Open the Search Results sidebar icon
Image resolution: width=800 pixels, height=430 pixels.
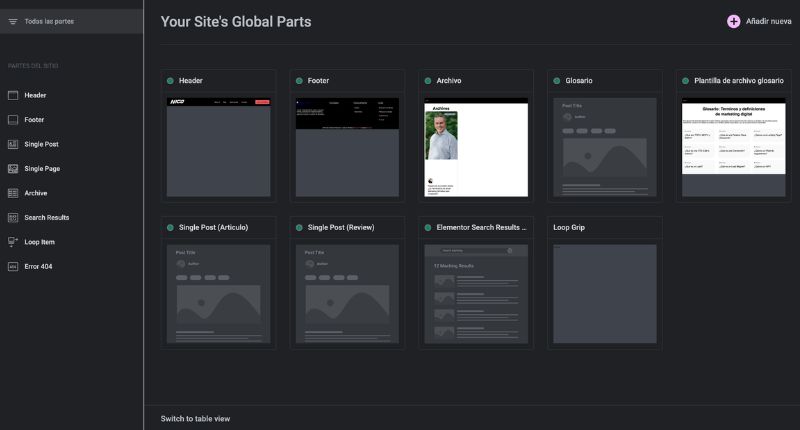13,217
